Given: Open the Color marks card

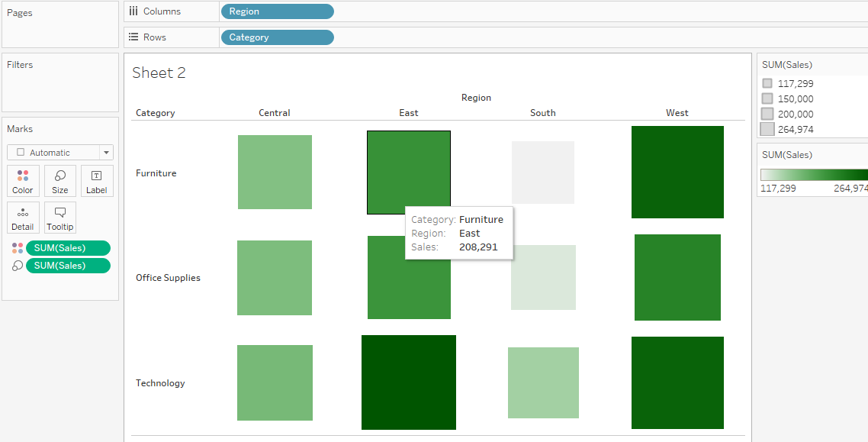Looking at the screenshot, I should (22, 181).
